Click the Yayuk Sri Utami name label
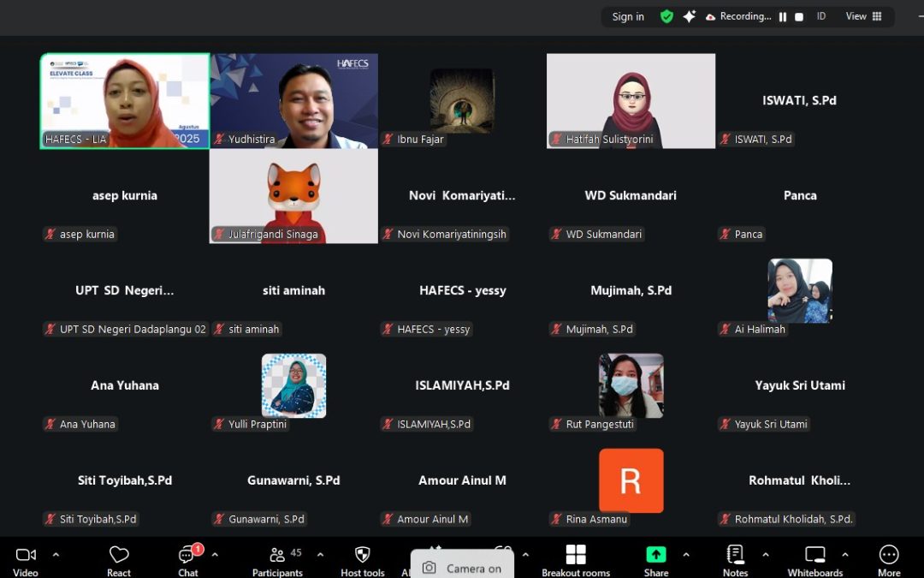 point(764,424)
